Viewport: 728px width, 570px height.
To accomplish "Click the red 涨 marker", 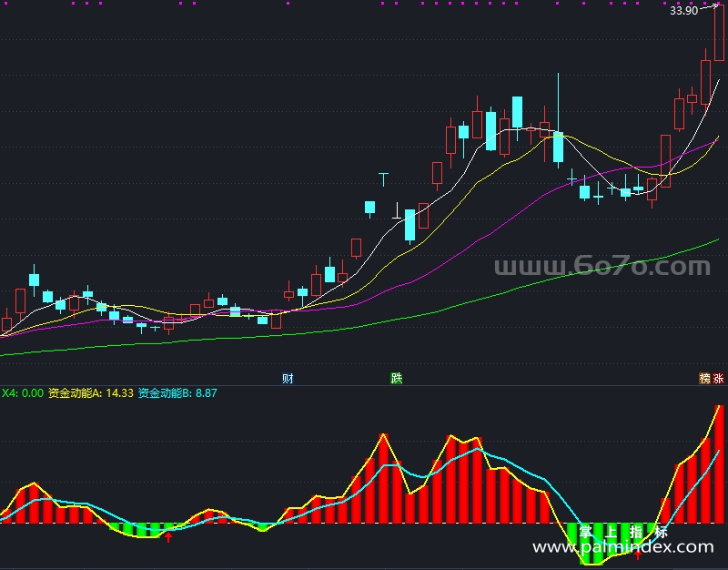I will pyautogui.click(x=718, y=379).
